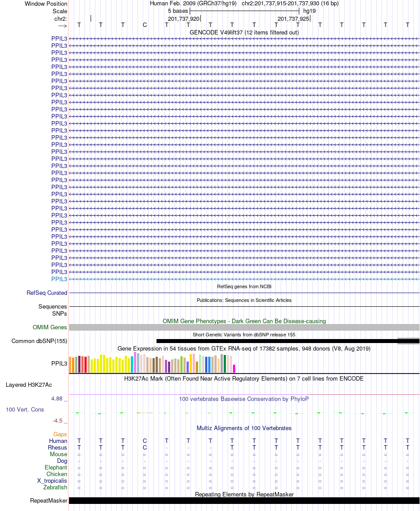
Task: Click the orange Gaps label
Action: pyautogui.click(x=60, y=434)
